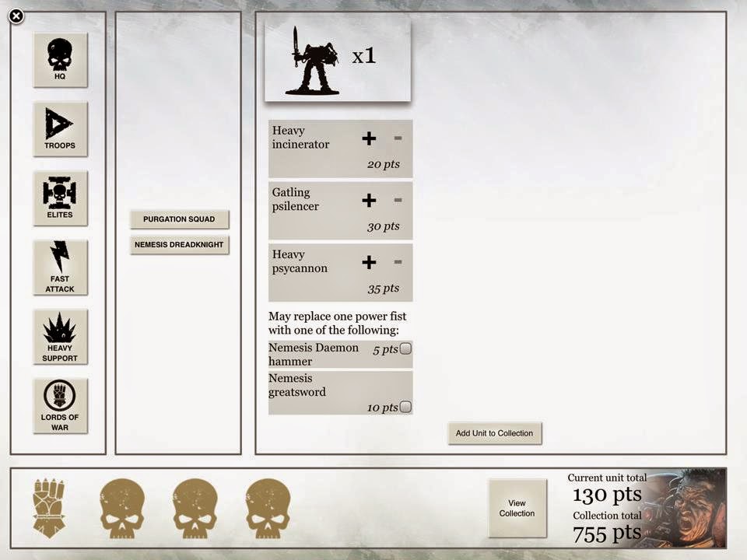Open the Heavy Support category

[60, 337]
